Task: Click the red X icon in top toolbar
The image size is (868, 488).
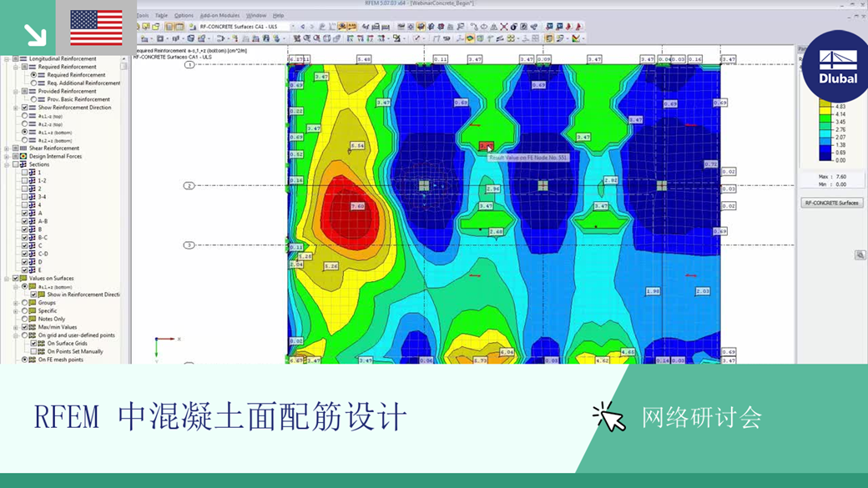Action: pyautogui.click(x=504, y=26)
